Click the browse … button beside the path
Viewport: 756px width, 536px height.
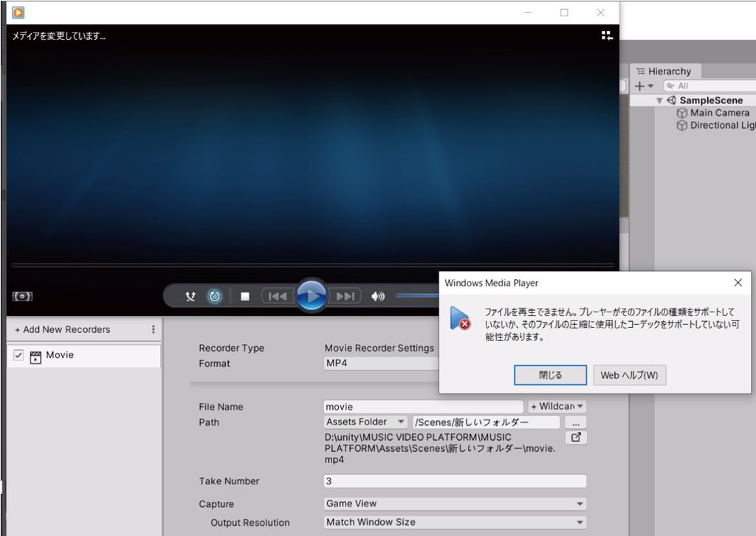click(576, 423)
